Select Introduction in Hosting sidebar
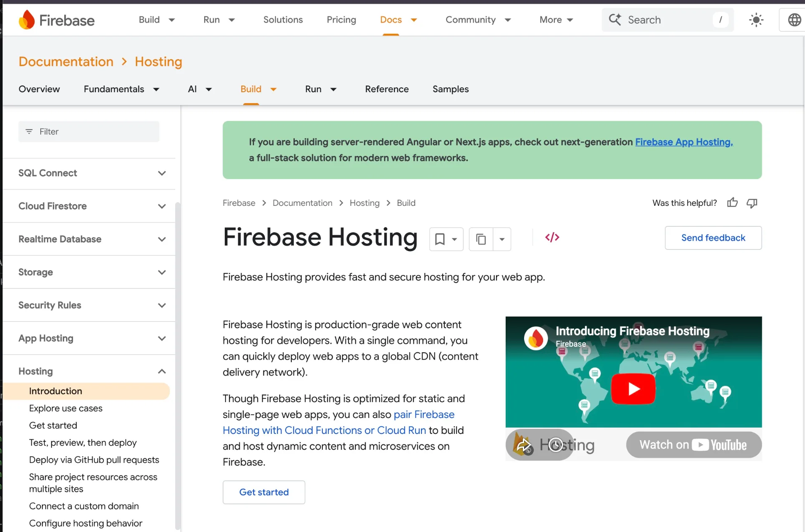 pyautogui.click(x=87, y=391)
